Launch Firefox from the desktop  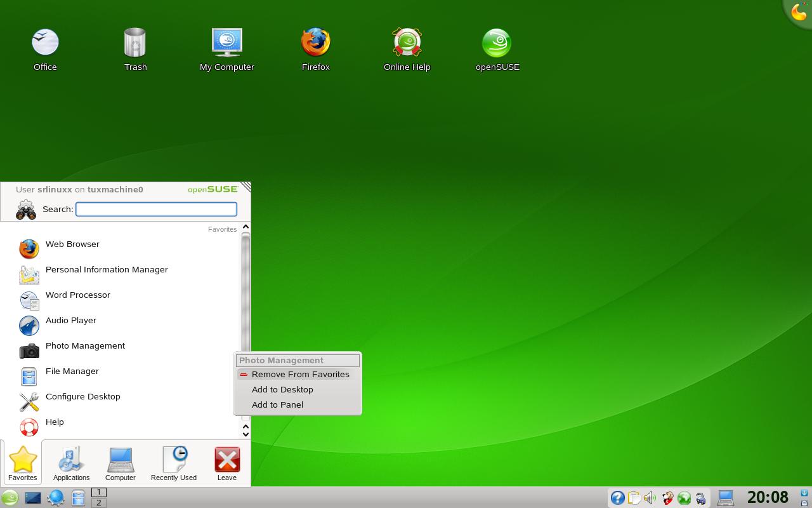coord(315,41)
